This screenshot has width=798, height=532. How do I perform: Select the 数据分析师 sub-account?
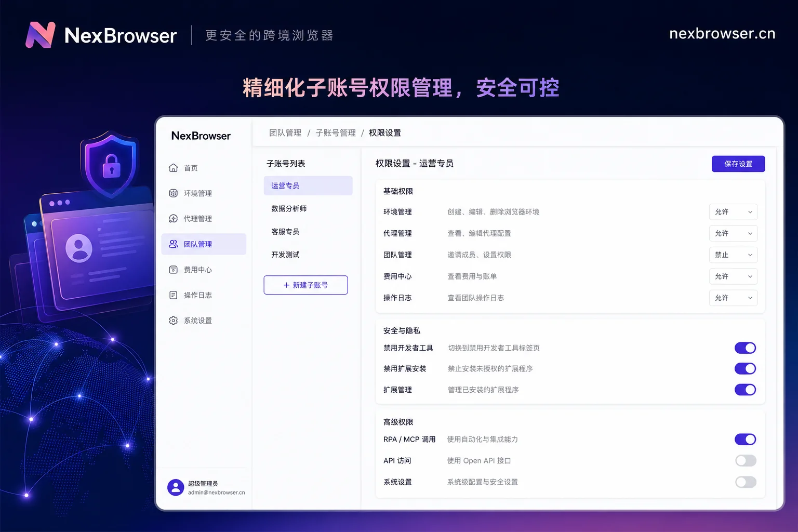click(308, 208)
